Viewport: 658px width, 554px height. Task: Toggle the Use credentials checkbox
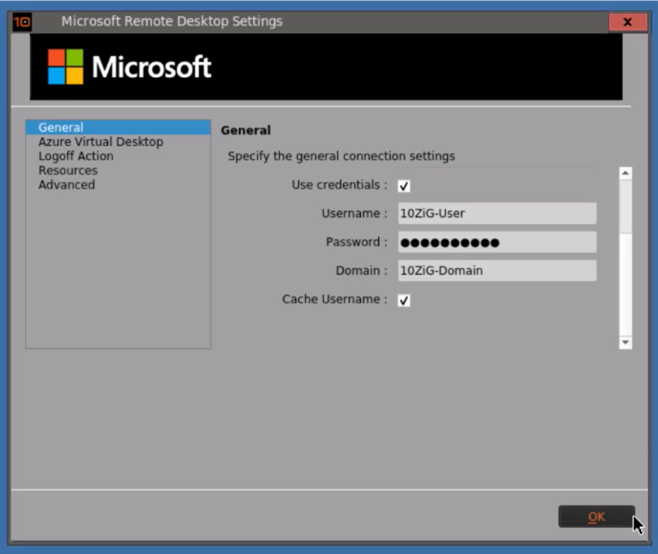coord(404,186)
